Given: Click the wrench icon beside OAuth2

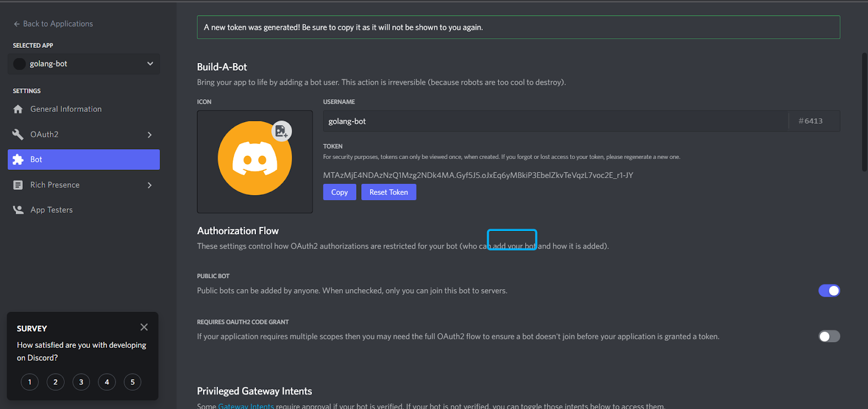Looking at the screenshot, I should pos(18,135).
